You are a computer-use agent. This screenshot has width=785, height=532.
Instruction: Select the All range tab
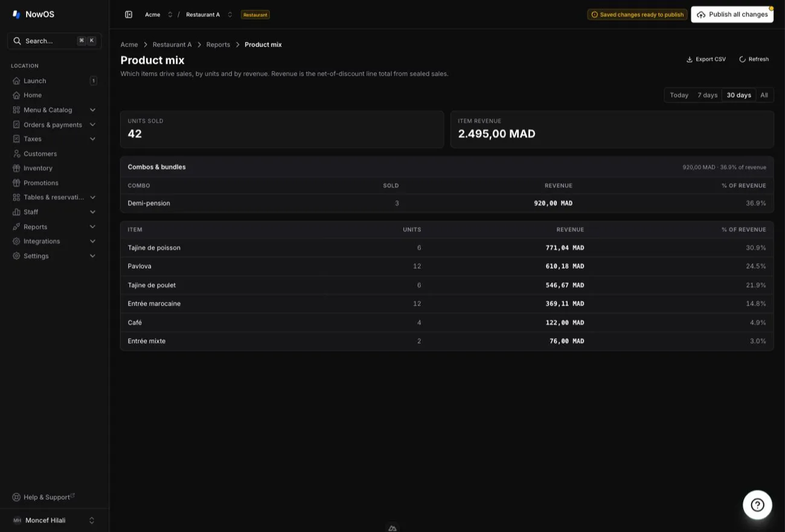pyautogui.click(x=764, y=95)
